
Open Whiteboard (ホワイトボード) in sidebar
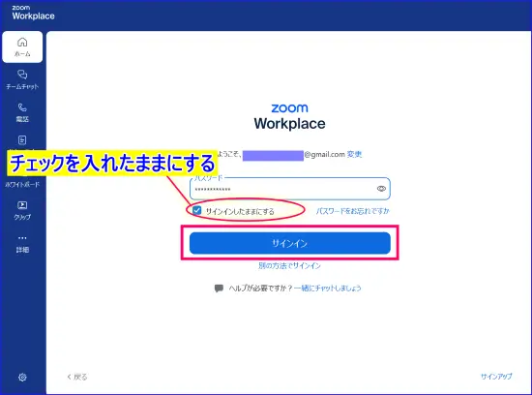tap(22, 184)
